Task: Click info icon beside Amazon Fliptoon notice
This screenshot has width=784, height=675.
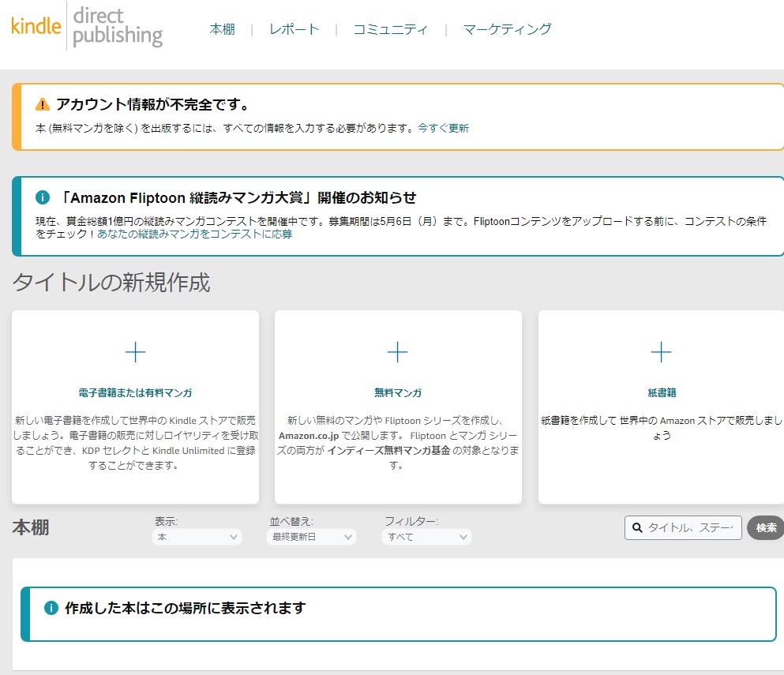Action: tap(43, 197)
